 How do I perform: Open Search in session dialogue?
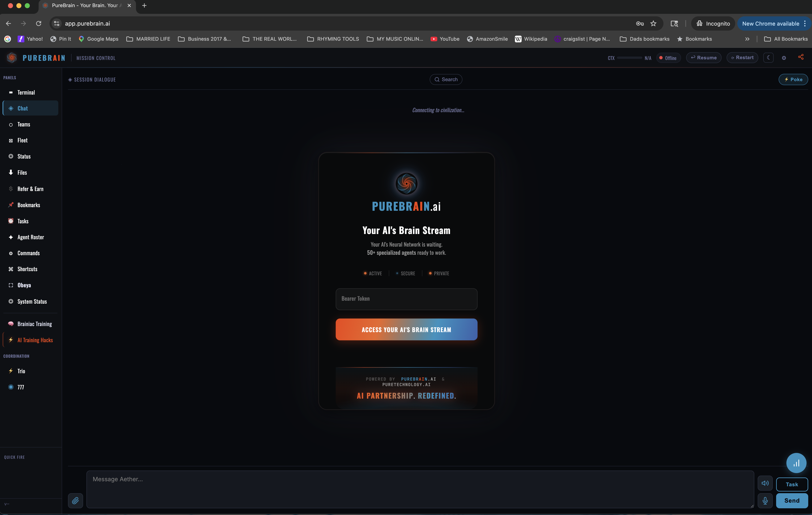pos(446,79)
